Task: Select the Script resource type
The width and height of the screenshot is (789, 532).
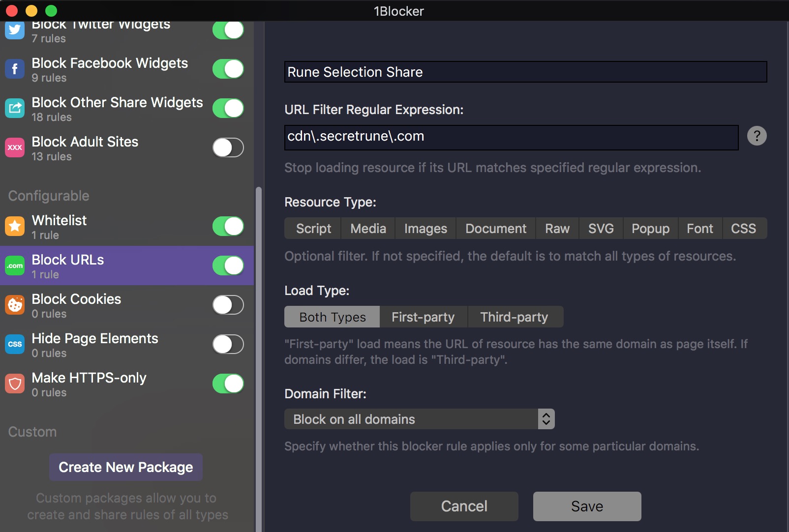Action: pyautogui.click(x=313, y=228)
